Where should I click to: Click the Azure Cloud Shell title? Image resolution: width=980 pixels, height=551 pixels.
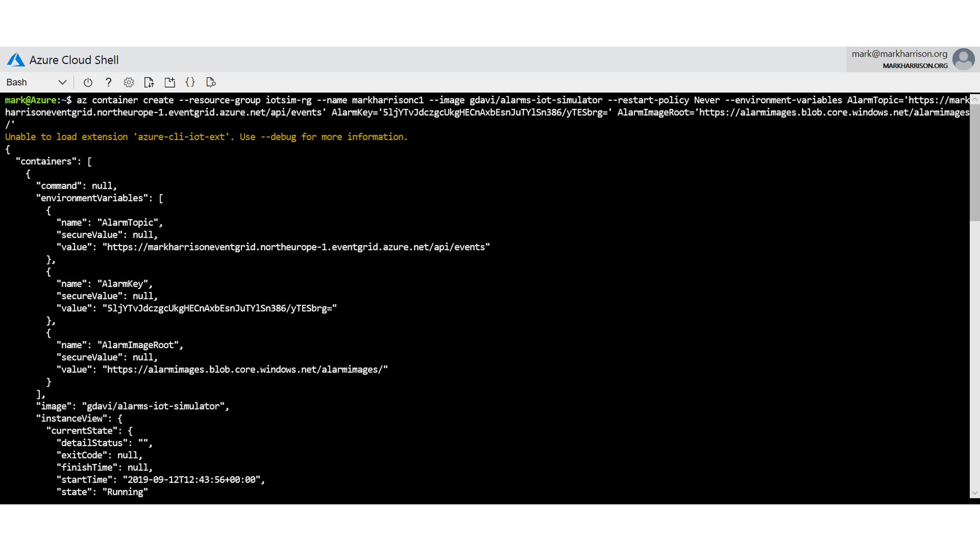[74, 60]
